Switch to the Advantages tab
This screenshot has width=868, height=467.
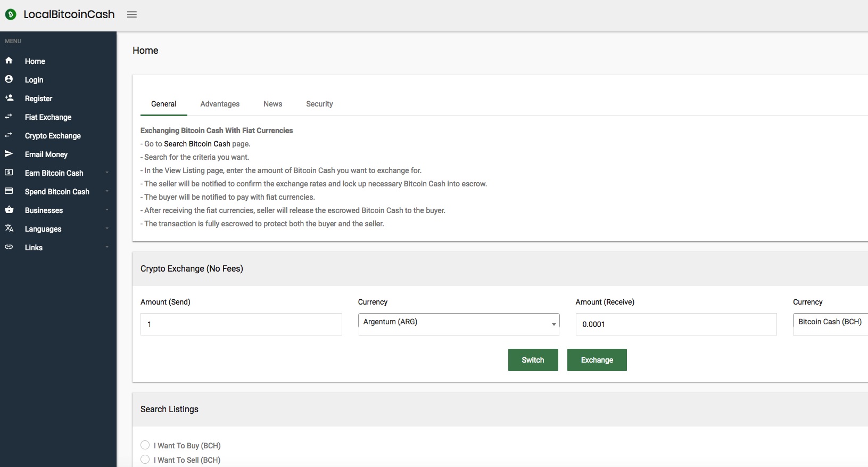(x=220, y=104)
